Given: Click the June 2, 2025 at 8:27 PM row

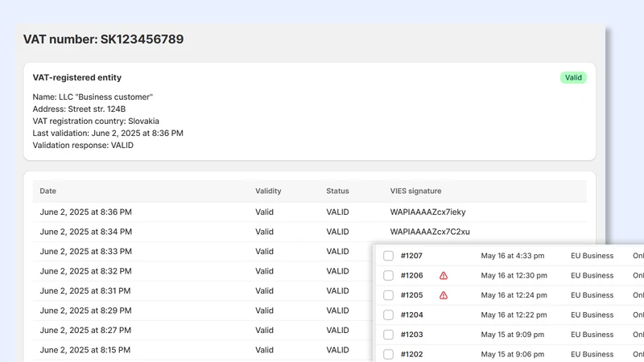Looking at the screenshot, I should [x=204, y=331].
